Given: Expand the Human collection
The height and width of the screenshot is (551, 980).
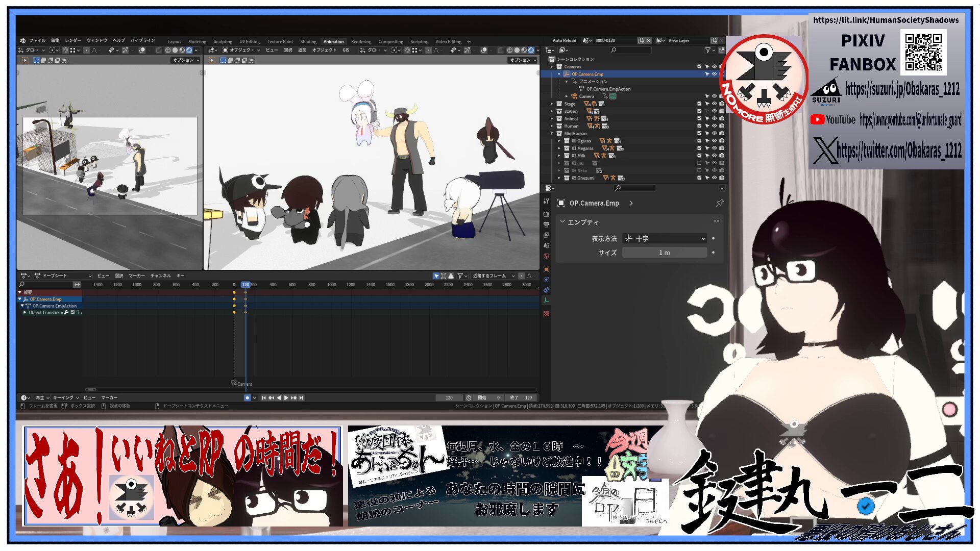Looking at the screenshot, I should click(552, 126).
